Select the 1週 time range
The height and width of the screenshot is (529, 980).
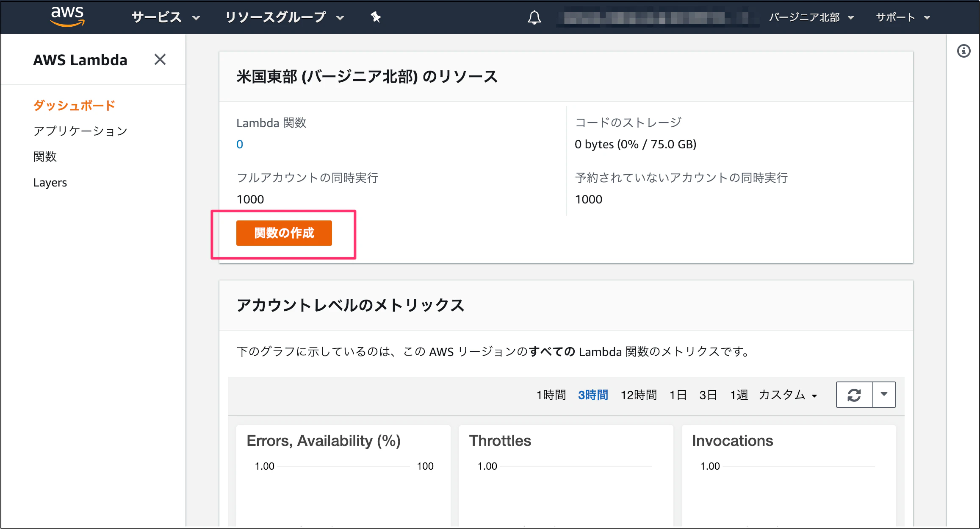coord(739,395)
